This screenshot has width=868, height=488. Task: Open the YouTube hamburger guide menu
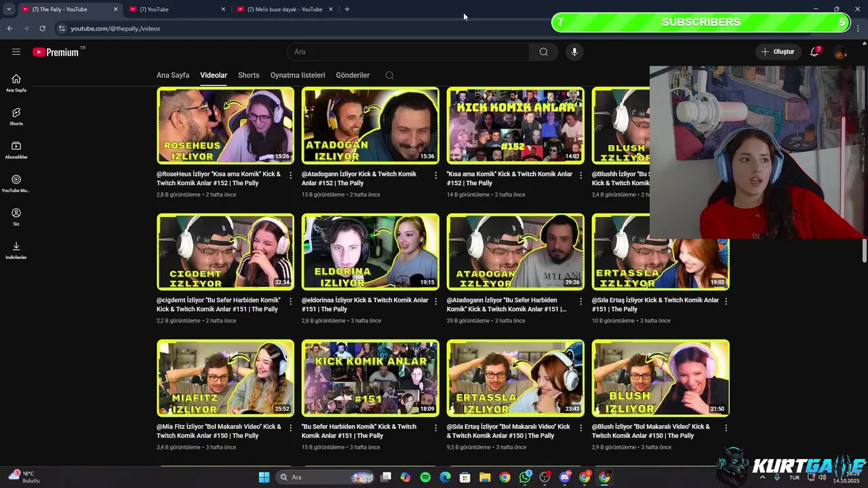tap(16, 52)
